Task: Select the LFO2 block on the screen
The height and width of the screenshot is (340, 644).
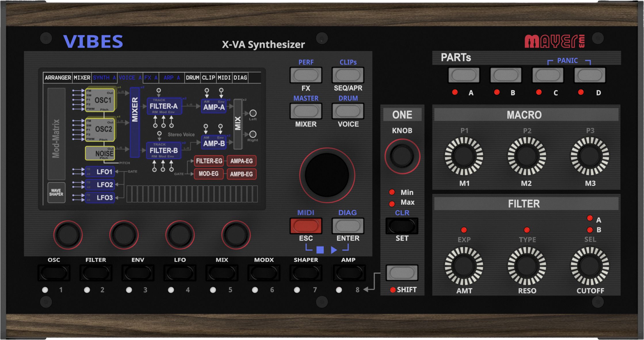Action: (x=100, y=185)
